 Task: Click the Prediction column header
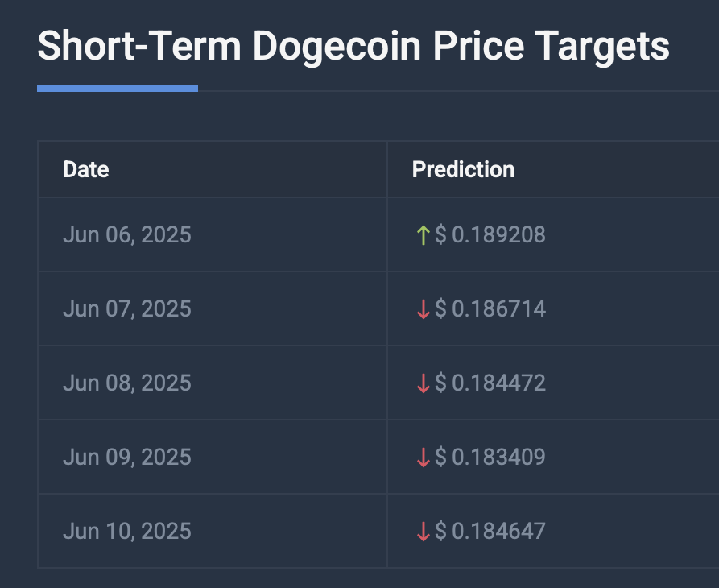click(463, 169)
